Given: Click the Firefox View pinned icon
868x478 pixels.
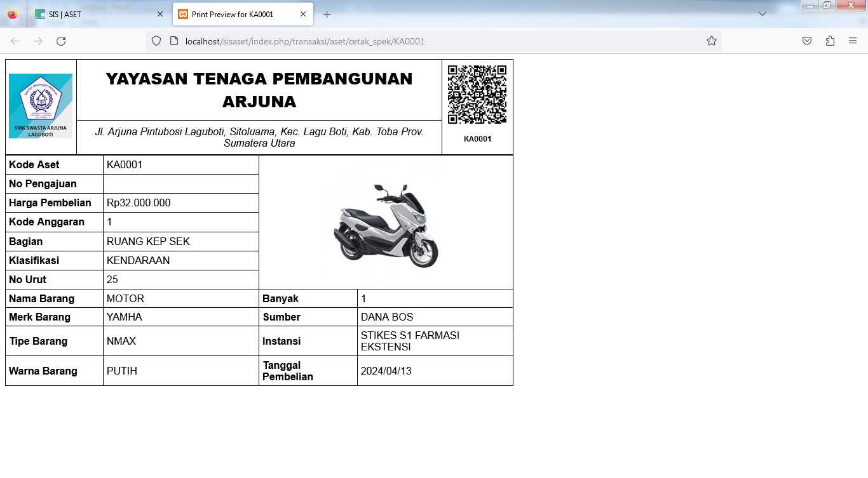Looking at the screenshot, I should coord(13,14).
